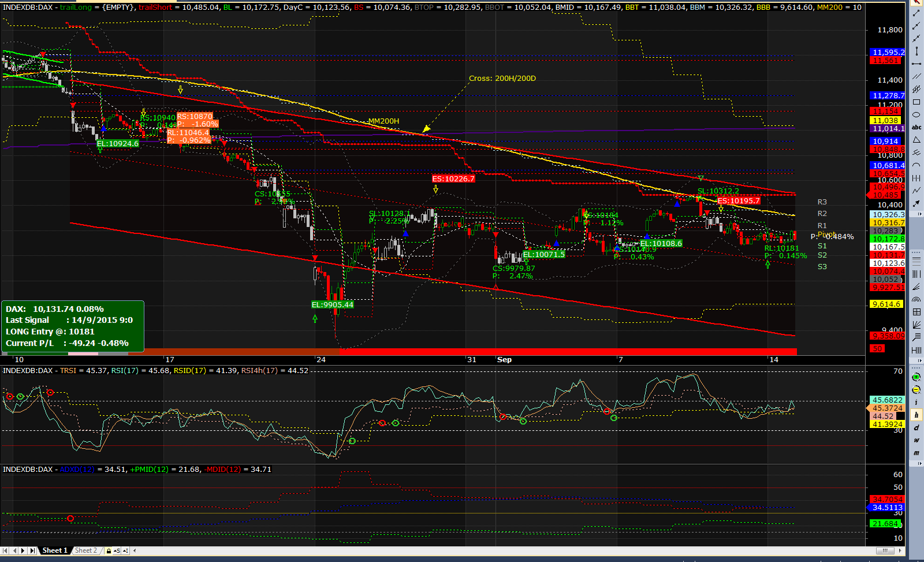
Task: Select the Triangle drawing tool
Action: pyautogui.click(x=916, y=140)
